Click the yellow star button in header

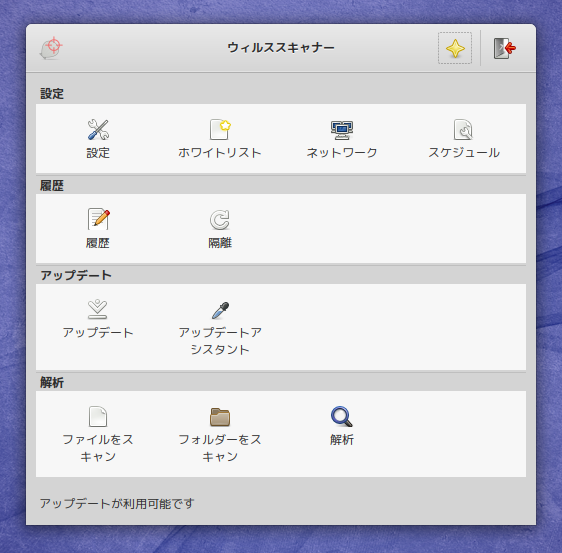point(455,48)
